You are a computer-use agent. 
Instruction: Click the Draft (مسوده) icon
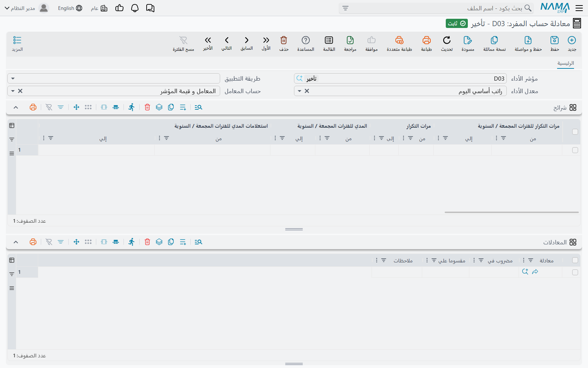(468, 40)
